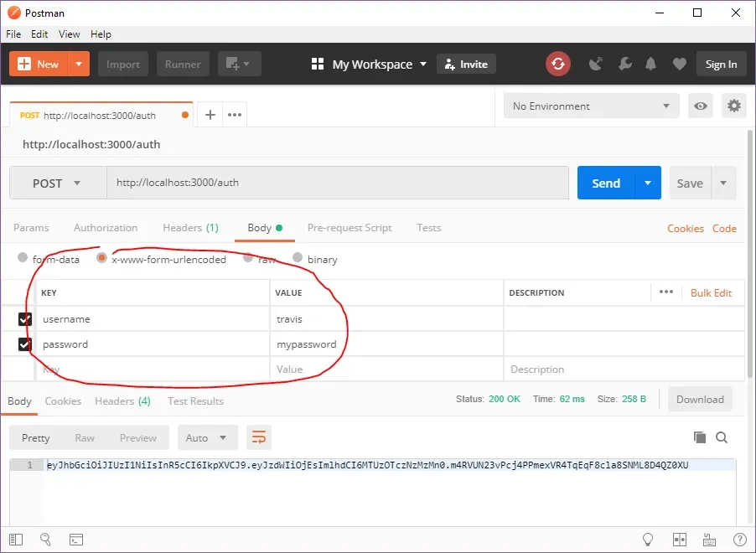Open the notifications bell icon
This screenshot has width=756, height=553.
(x=651, y=64)
